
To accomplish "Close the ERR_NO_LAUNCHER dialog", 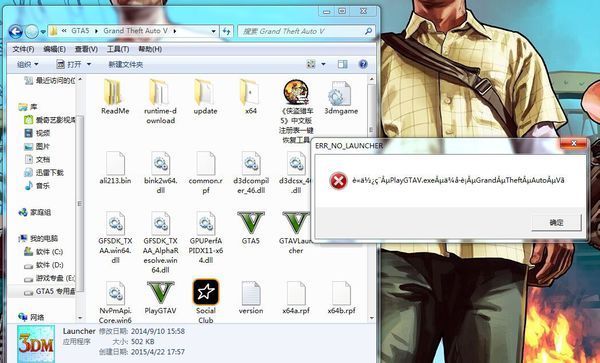I will coord(574,143).
